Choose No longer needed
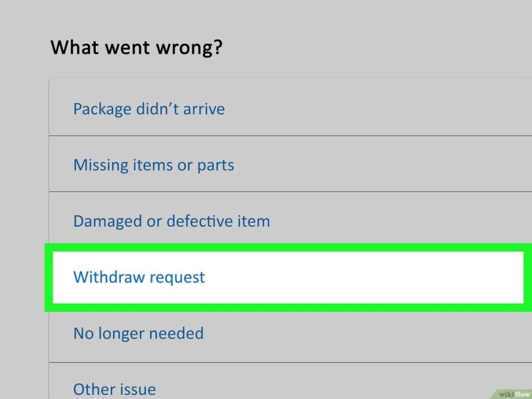The height and width of the screenshot is (399, 532). (x=138, y=333)
